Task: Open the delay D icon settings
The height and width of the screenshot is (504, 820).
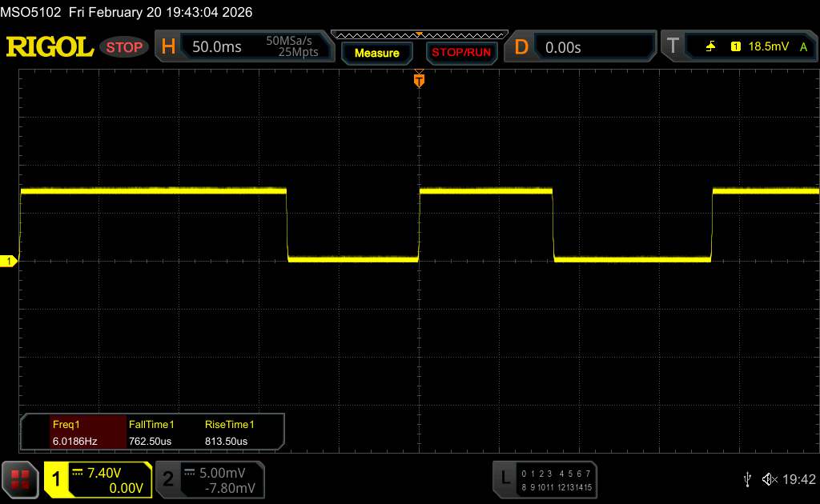Action: pos(521,47)
